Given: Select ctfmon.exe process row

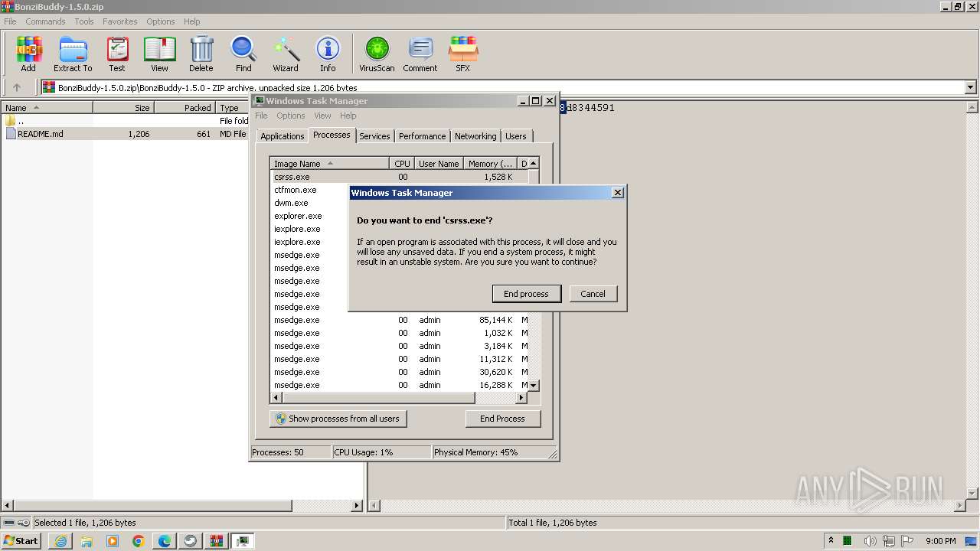Looking at the screenshot, I should 295,190.
